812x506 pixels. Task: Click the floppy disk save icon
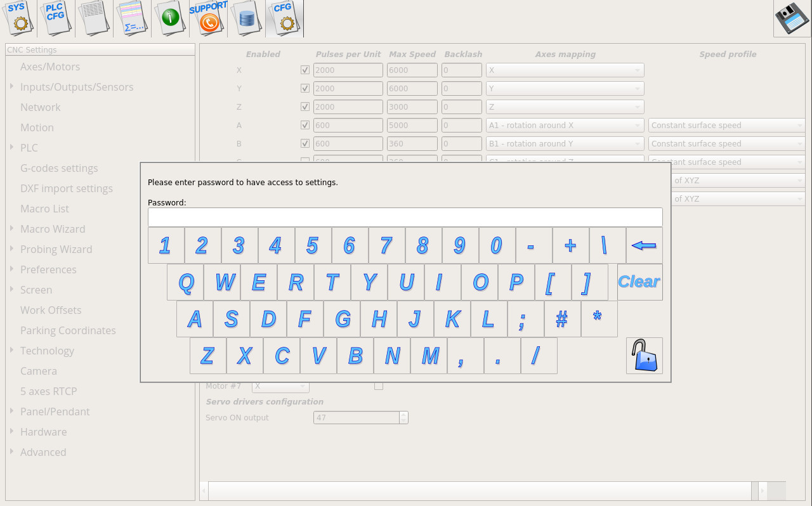click(x=792, y=19)
